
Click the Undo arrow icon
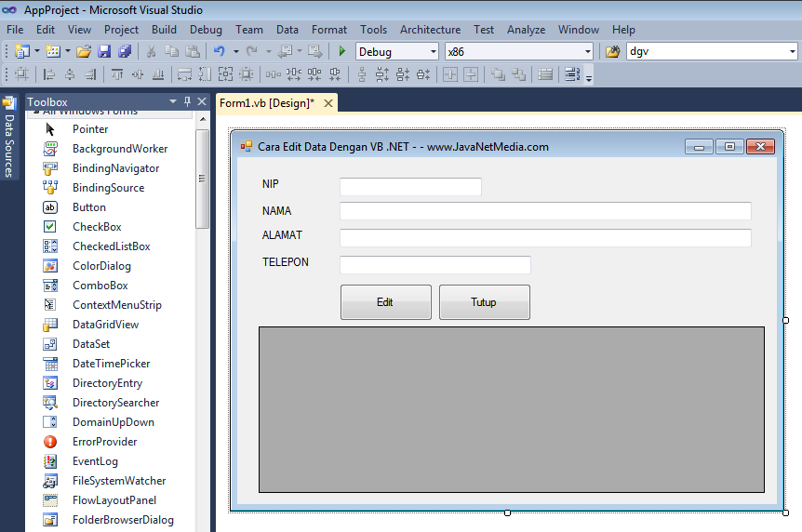[220, 51]
